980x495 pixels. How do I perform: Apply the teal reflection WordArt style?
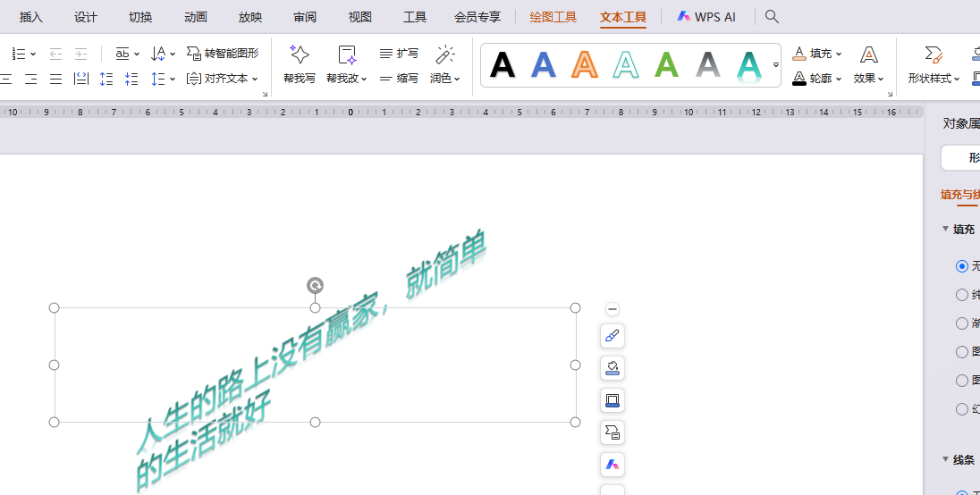click(748, 66)
